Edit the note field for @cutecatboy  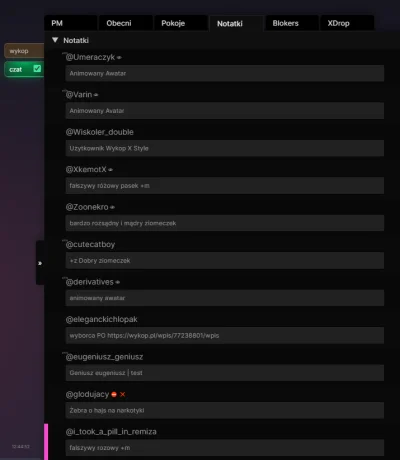pyautogui.click(x=225, y=260)
